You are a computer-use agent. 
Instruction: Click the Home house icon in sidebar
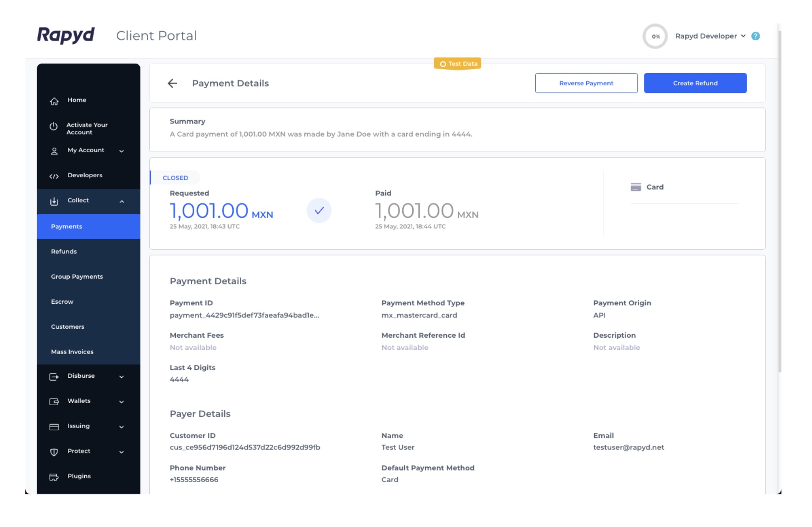click(54, 101)
